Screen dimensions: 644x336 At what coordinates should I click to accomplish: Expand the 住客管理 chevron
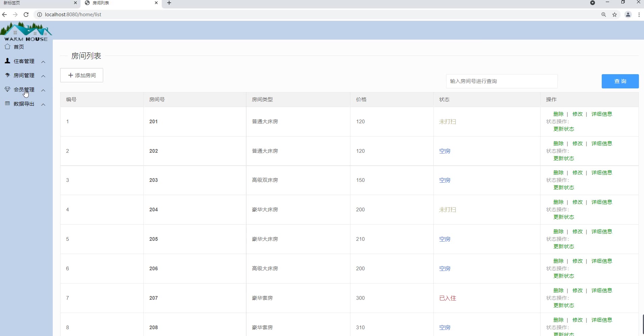click(x=43, y=62)
